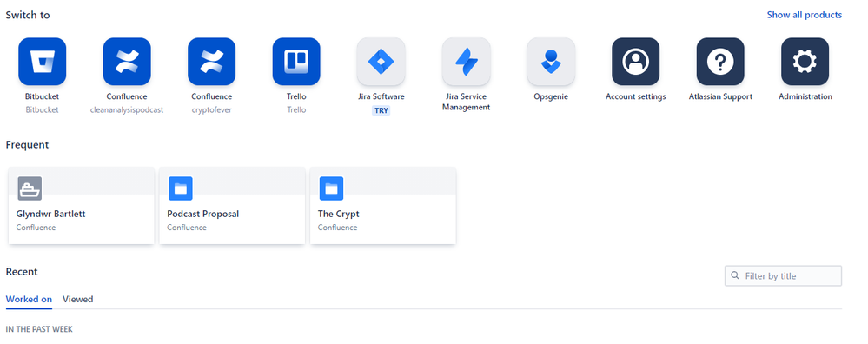Image resolution: width=868 pixels, height=344 pixels.
Task: Click the cryptofever site name
Action: (211, 110)
